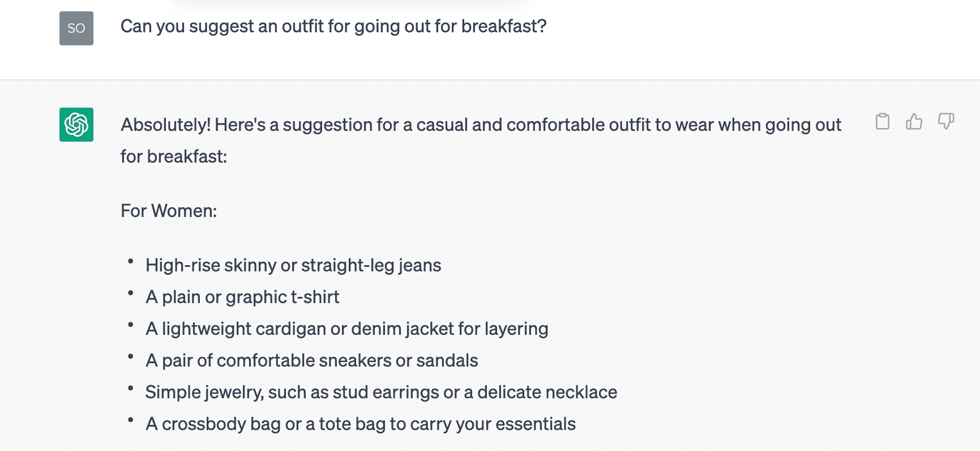Click the "for breakfast:" second line

pyautogui.click(x=174, y=156)
